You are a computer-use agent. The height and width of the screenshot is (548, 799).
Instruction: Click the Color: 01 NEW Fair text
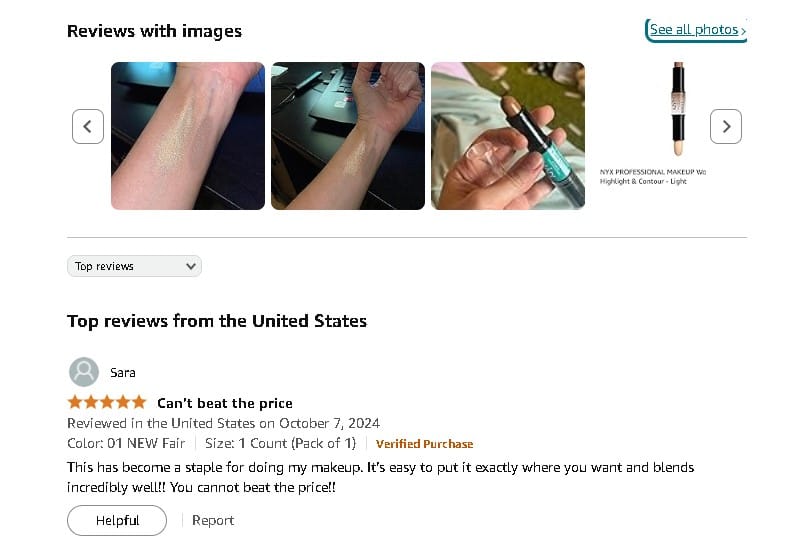click(126, 443)
